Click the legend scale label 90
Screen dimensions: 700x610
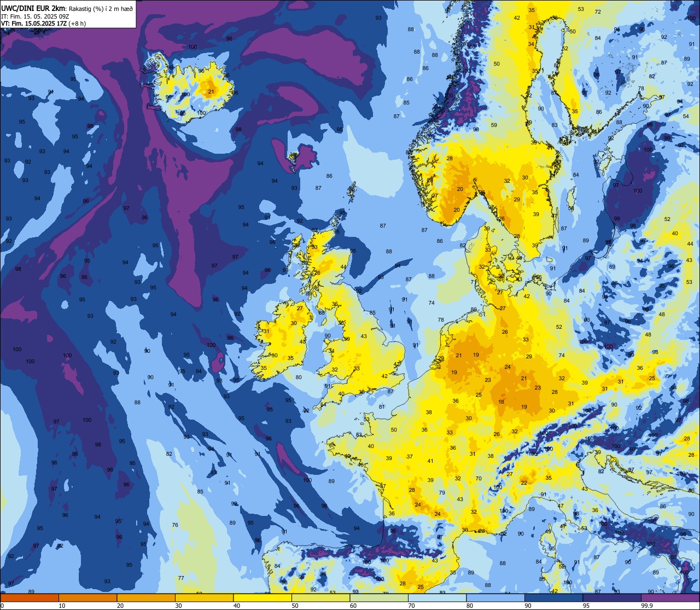[528, 606]
